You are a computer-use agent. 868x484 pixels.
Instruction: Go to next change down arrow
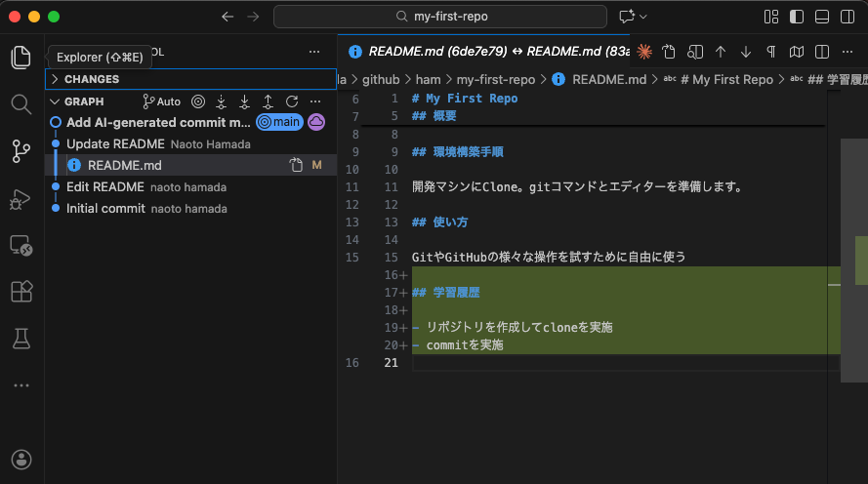pyautogui.click(x=746, y=52)
